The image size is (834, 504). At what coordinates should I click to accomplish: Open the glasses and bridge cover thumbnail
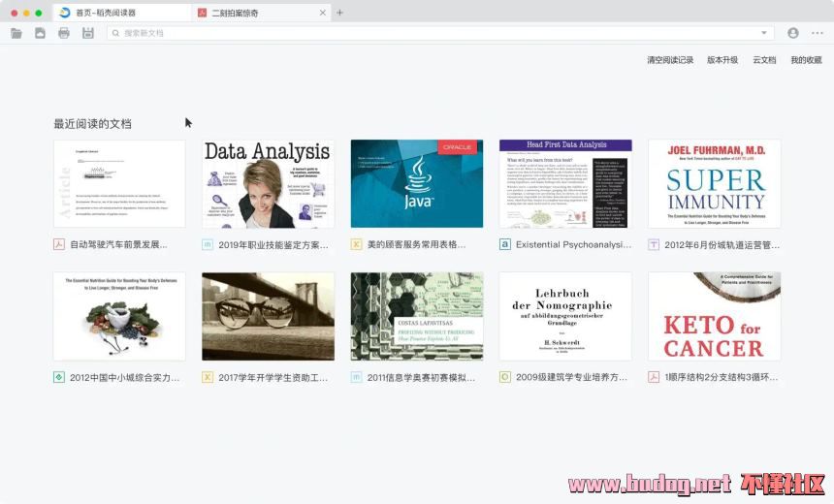(x=268, y=316)
